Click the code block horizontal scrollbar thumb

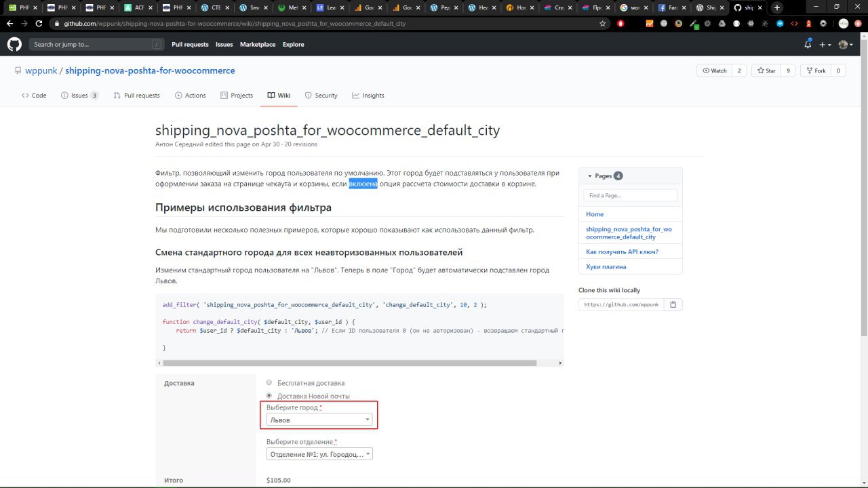[349, 363]
